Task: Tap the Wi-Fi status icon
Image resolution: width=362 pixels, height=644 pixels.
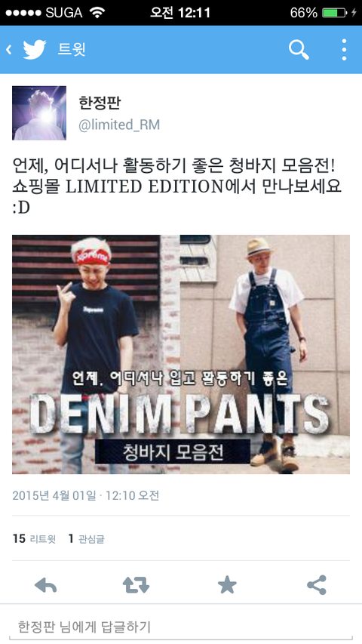Action: (x=97, y=13)
